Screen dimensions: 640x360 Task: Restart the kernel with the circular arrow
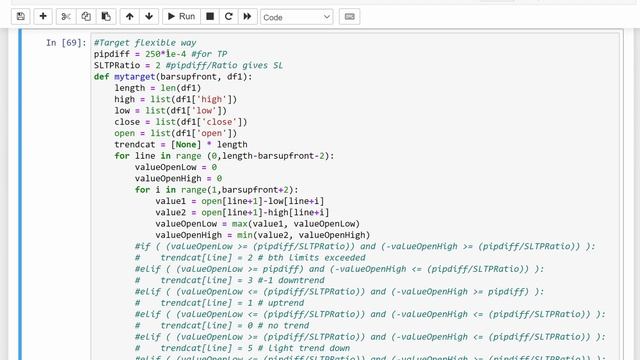pos(229,17)
